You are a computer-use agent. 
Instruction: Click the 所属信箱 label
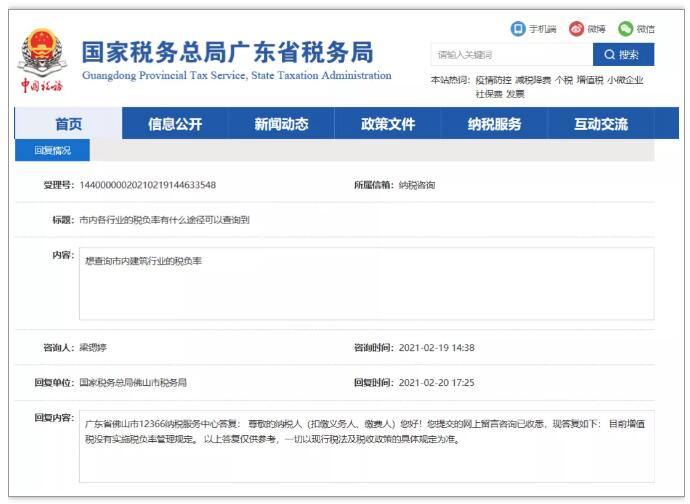374,185
